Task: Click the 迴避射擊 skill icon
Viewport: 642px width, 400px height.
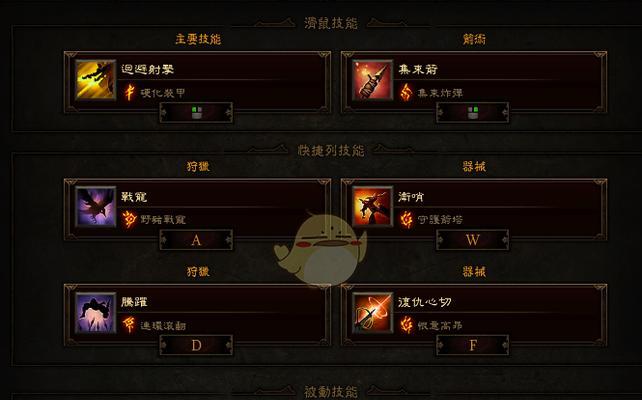Action: click(95, 80)
